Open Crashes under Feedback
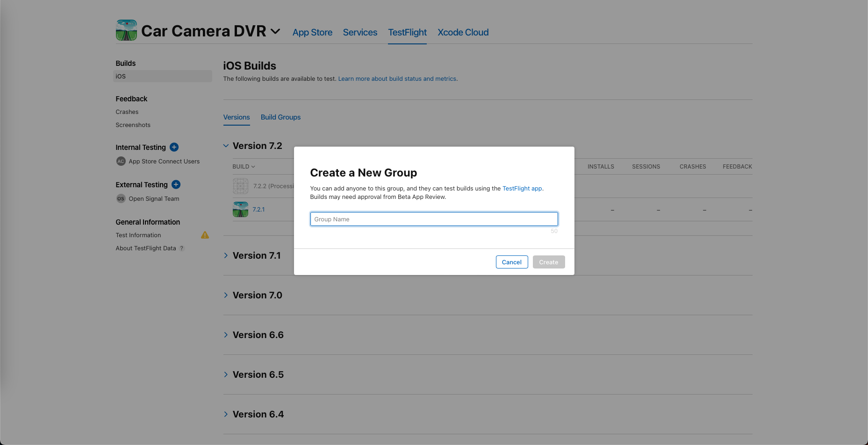The height and width of the screenshot is (445, 868). (x=127, y=112)
